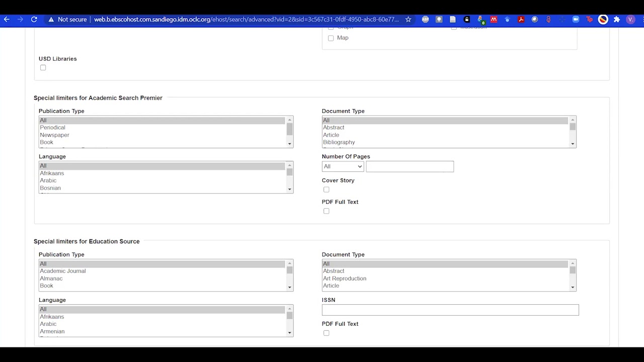Select Newspaper publication type
644x362 pixels.
click(x=162, y=135)
